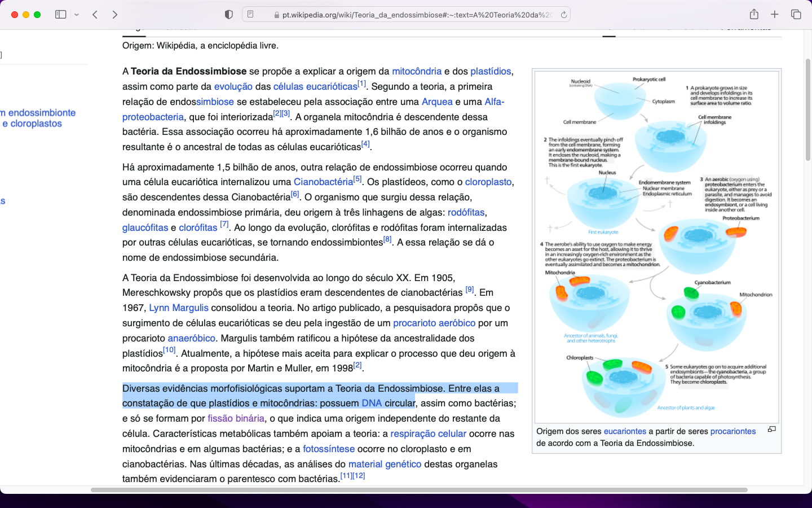The height and width of the screenshot is (508, 812).
Task: Open the cloroplasto link
Action: [x=488, y=182]
